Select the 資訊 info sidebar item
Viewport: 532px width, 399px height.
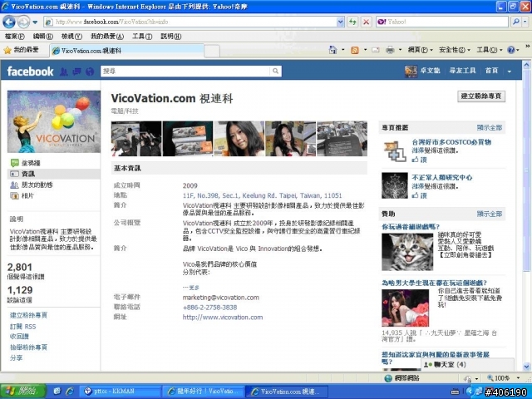54,174
